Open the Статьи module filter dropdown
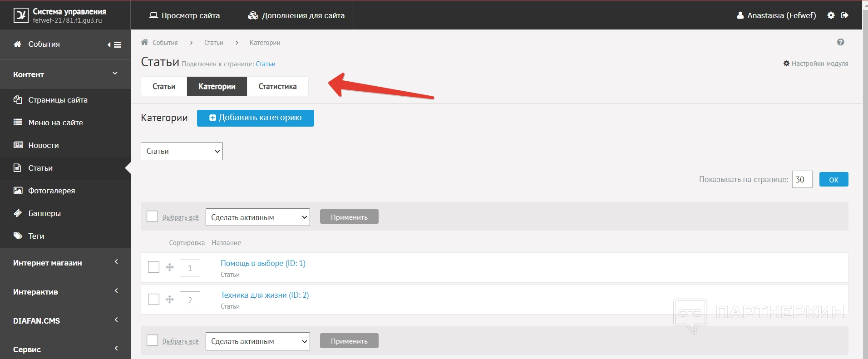Viewport: 868px width, 359px height. 182,151
